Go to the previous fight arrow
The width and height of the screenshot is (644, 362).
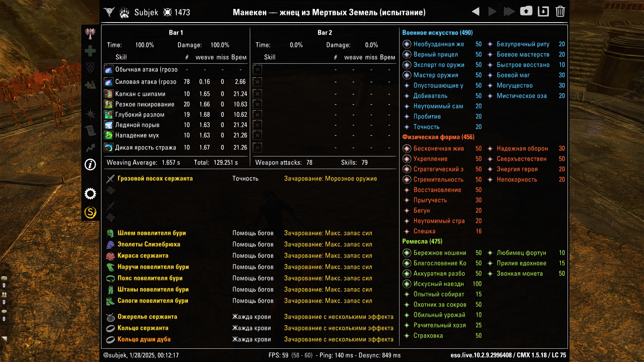[x=476, y=12]
